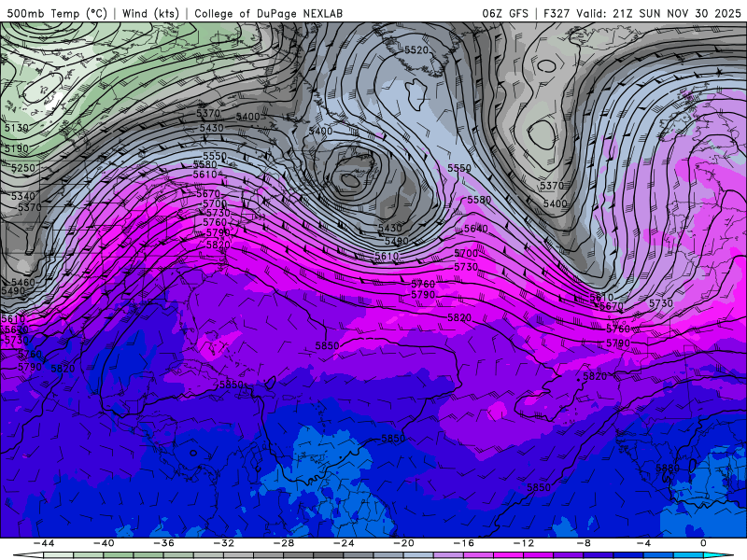Click the 5130 contour label
The height and width of the screenshot is (560, 747).
pyautogui.click(x=17, y=128)
